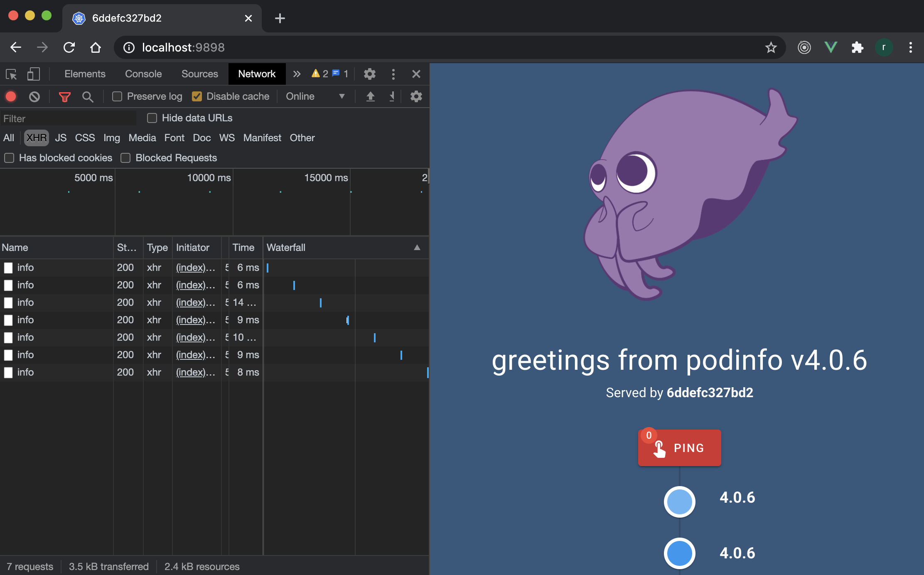
Task: Open network search with the magnifier icon
Action: (x=87, y=97)
